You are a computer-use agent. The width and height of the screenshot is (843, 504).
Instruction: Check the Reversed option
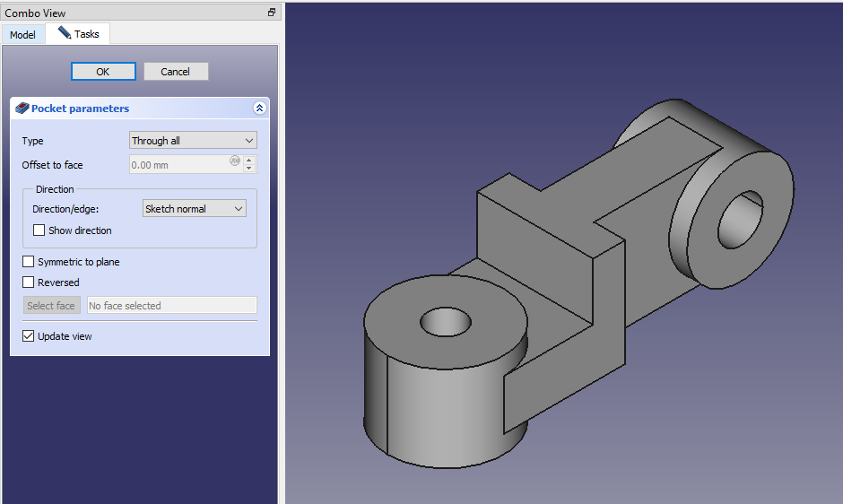click(28, 282)
